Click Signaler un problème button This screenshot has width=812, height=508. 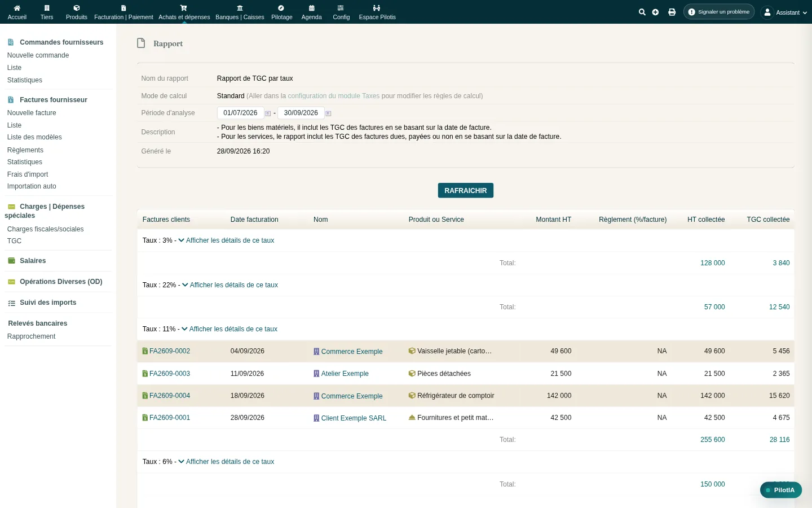click(x=719, y=12)
